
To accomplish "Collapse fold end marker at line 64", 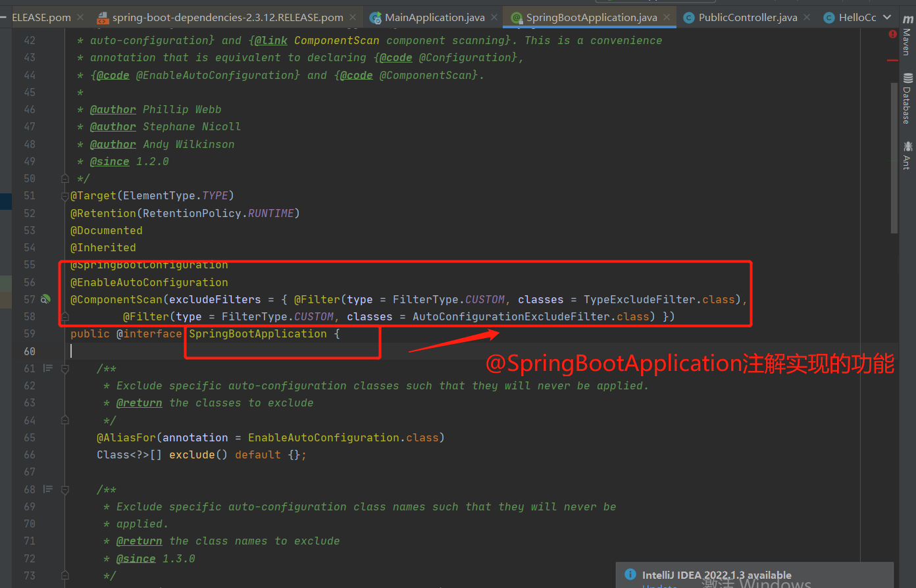I will (64, 420).
